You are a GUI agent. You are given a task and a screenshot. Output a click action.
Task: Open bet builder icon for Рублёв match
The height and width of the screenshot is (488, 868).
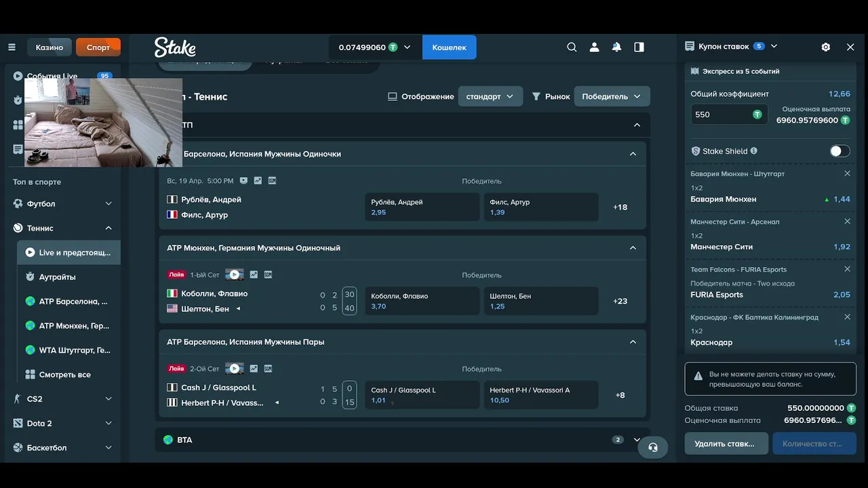point(273,181)
